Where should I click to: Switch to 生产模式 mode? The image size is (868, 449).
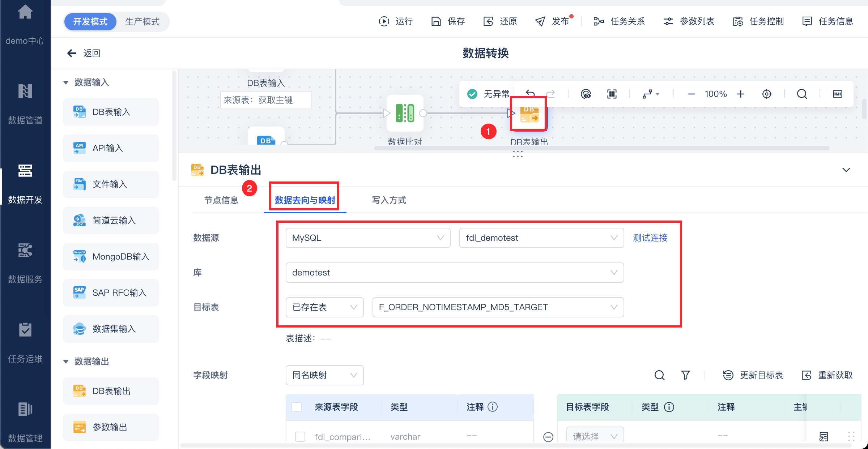pyautogui.click(x=142, y=22)
